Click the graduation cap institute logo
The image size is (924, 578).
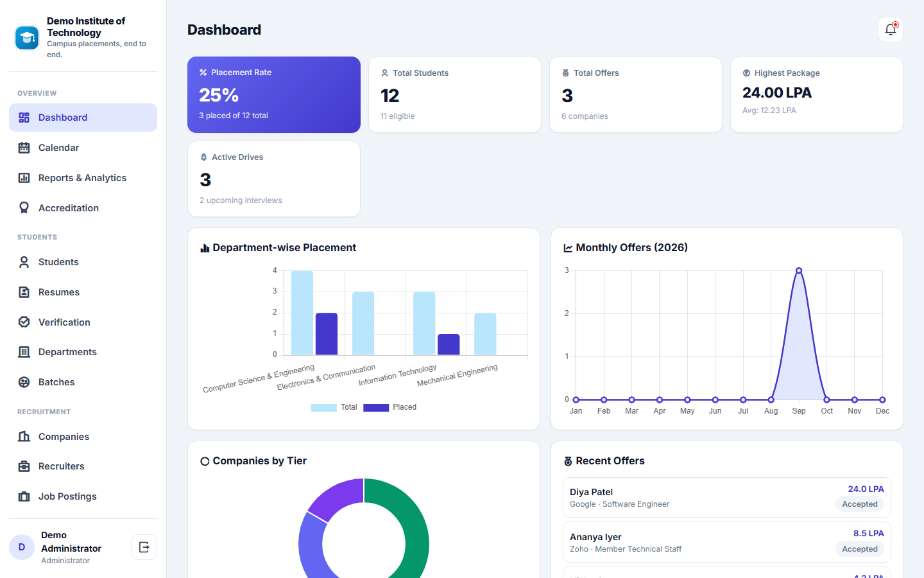(x=27, y=38)
